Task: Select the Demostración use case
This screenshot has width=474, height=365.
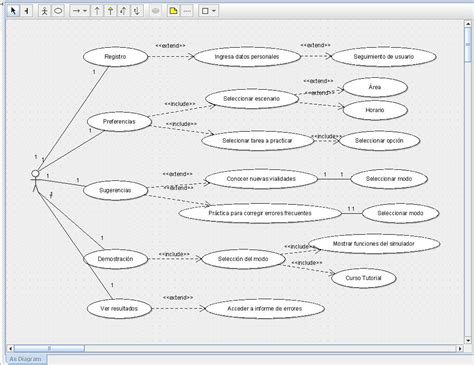Action: [x=115, y=259]
